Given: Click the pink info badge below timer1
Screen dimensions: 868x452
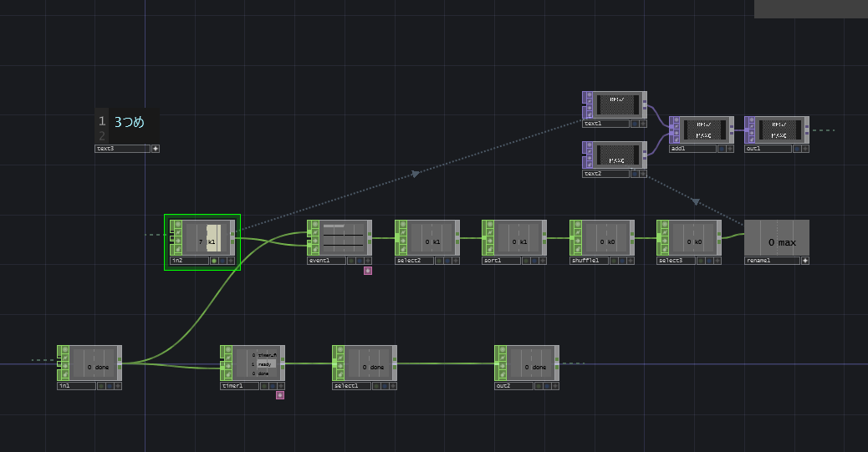Looking at the screenshot, I should (280, 395).
